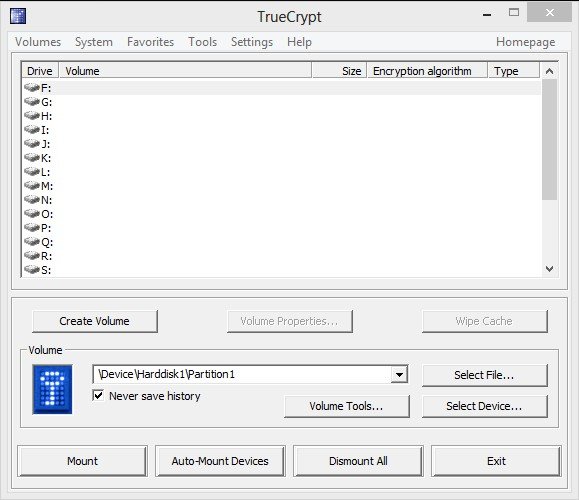The height and width of the screenshot is (500, 579).
Task: Expand the volume path dropdown arrow
Action: 399,374
